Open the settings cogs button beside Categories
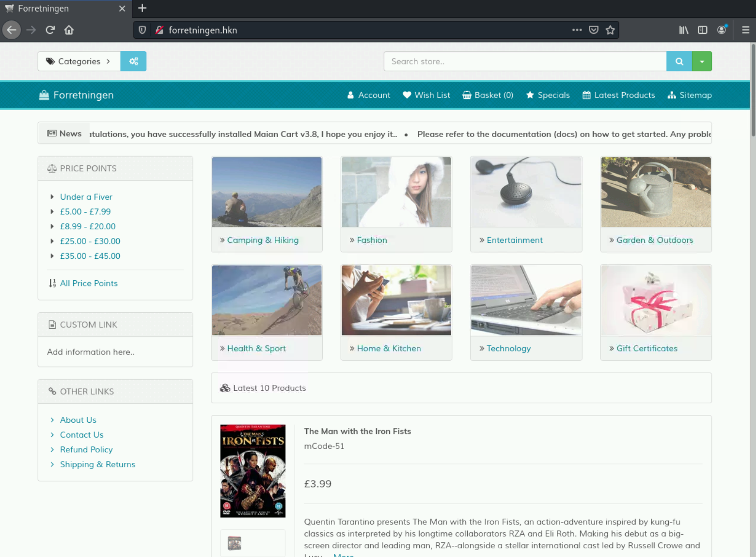The image size is (756, 557). pos(133,62)
